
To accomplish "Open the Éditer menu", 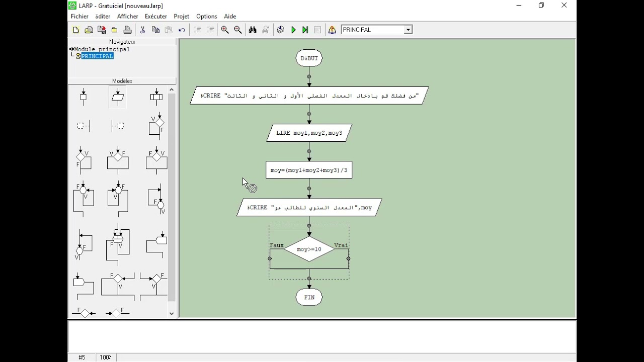I will 103,16.
